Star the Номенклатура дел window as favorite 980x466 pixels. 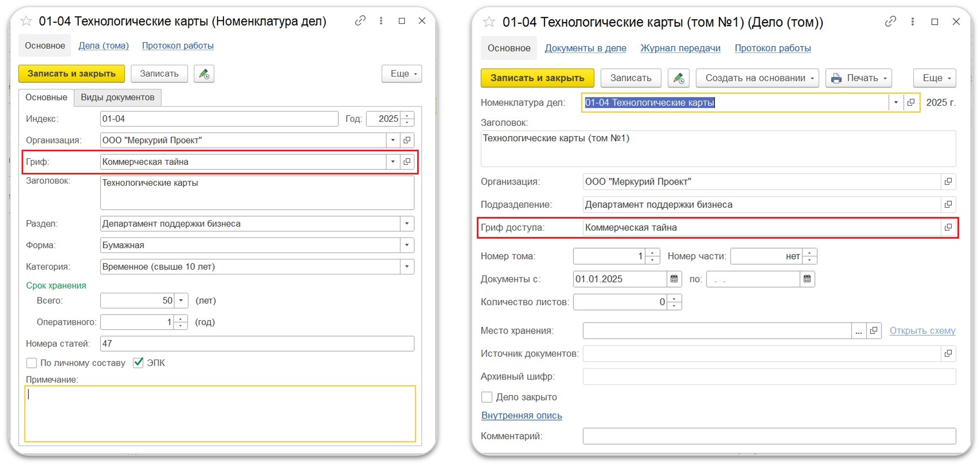click(x=26, y=21)
